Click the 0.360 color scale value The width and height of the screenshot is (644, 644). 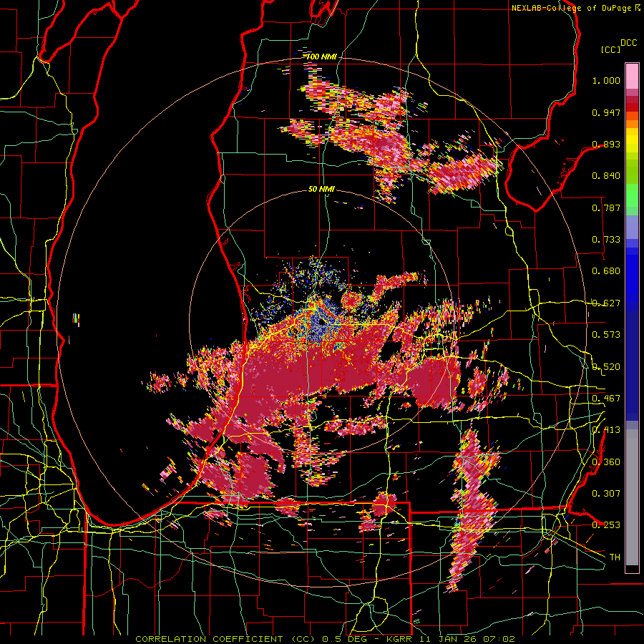606,462
